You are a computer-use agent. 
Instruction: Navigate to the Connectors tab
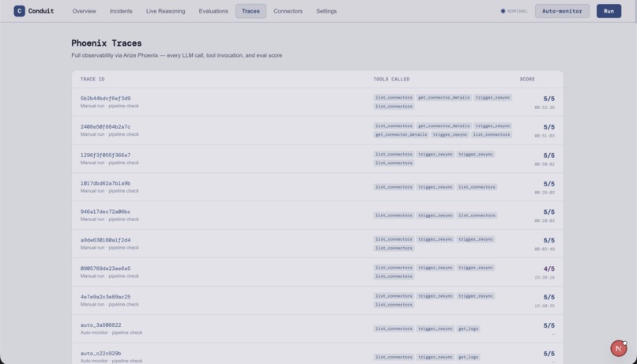tap(288, 11)
